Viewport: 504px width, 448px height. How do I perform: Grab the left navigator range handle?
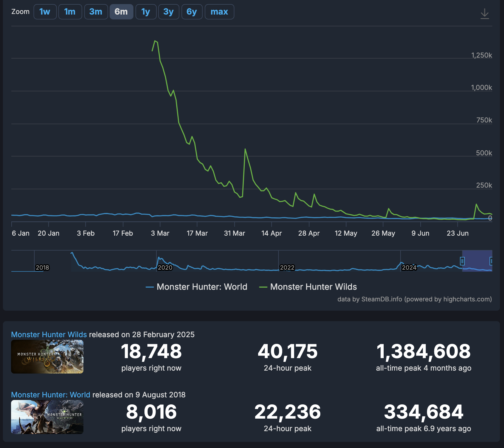[x=462, y=261]
